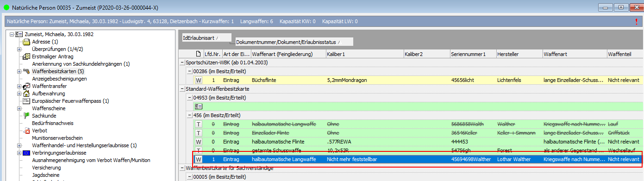Collapse the Zumeist, Michaela root node
The width and height of the screenshot is (644, 181).
tap(11, 34)
